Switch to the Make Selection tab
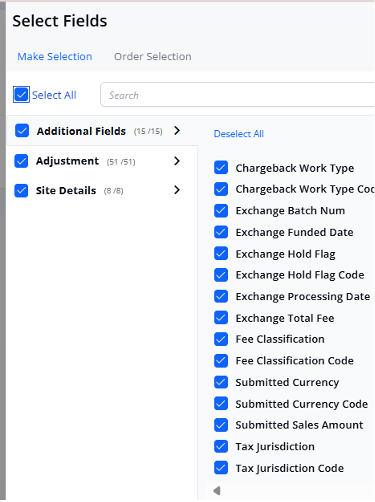Image resolution: width=375 pixels, height=502 pixels. tap(55, 56)
